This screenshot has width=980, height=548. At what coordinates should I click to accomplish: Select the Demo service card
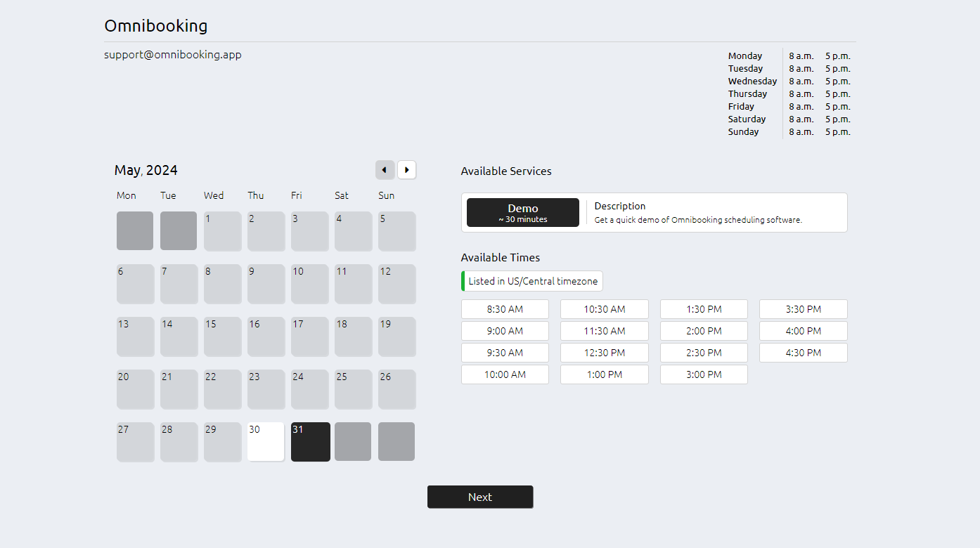coord(523,213)
